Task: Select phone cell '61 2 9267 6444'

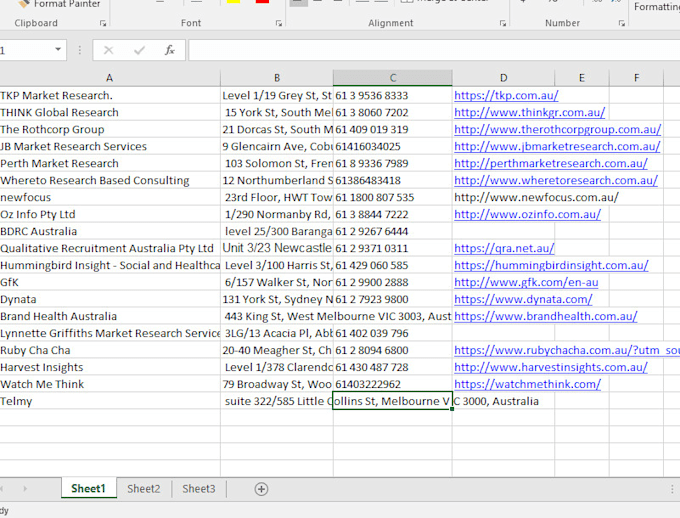Action: point(393,231)
